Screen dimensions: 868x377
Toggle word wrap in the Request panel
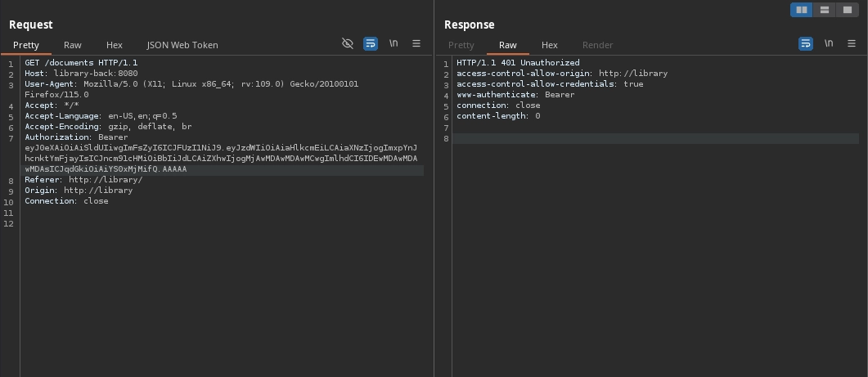click(371, 43)
